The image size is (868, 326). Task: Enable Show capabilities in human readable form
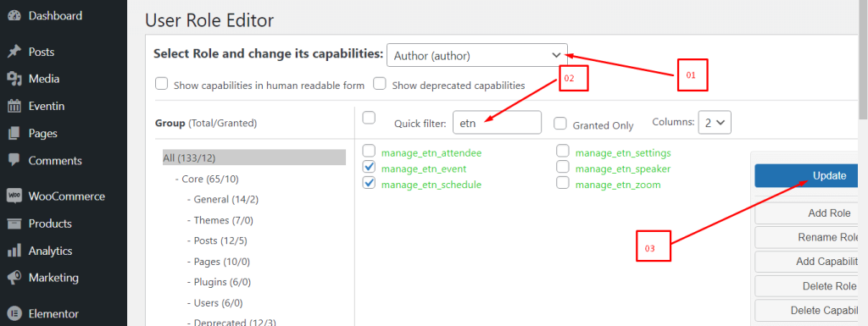[162, 84]
